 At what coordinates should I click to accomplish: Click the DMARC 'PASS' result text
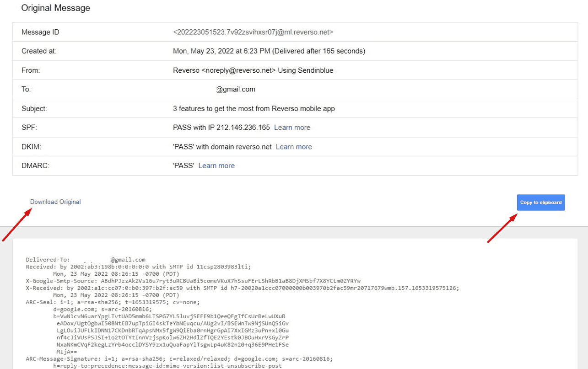(183, 166)
